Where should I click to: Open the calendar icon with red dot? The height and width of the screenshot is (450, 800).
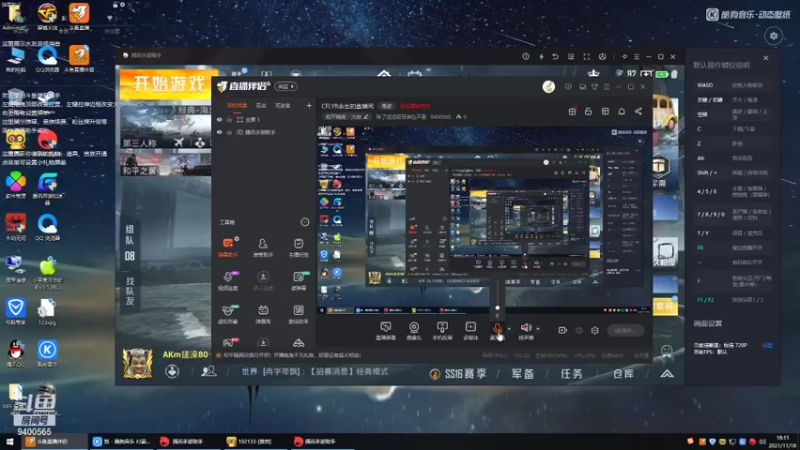572,111
